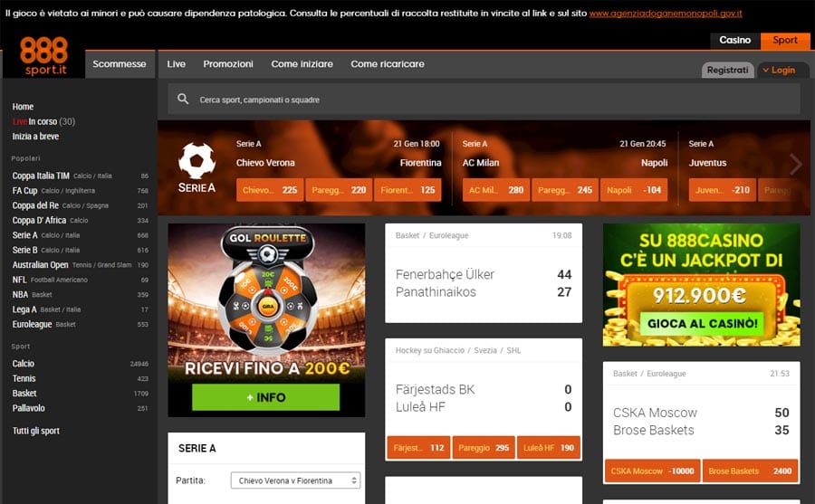Open Basket sport category

coord(80,394)
